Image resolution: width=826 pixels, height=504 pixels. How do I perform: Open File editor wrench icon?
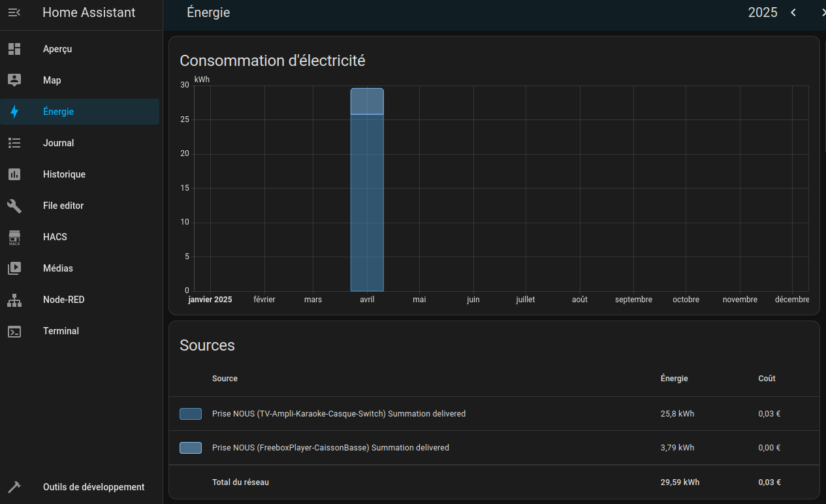coord(14,206)
